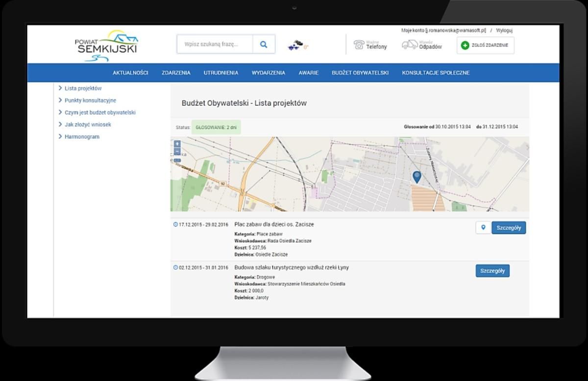This screenshot has width=588, height=381.
Task: Open Szczegóły for Plac zabaw project
Action: [x=509, y=228]
